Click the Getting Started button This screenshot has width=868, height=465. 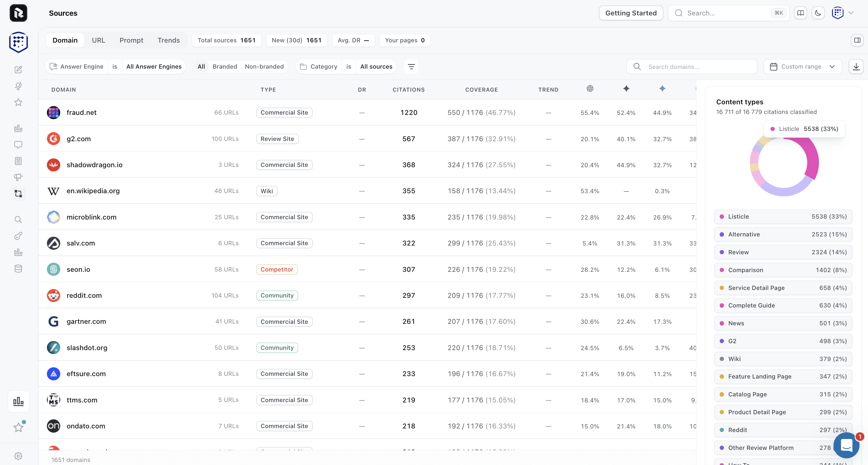coord(631,13)
